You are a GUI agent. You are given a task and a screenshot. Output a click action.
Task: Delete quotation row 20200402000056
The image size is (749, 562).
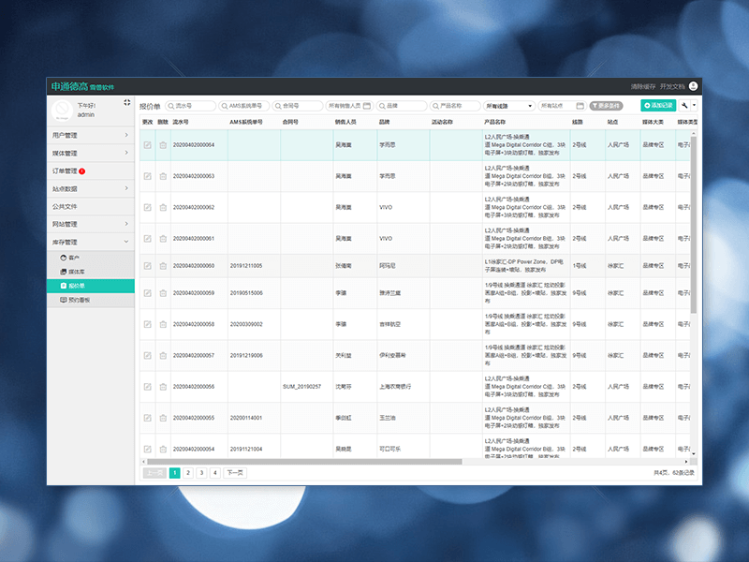pos(163,387)
